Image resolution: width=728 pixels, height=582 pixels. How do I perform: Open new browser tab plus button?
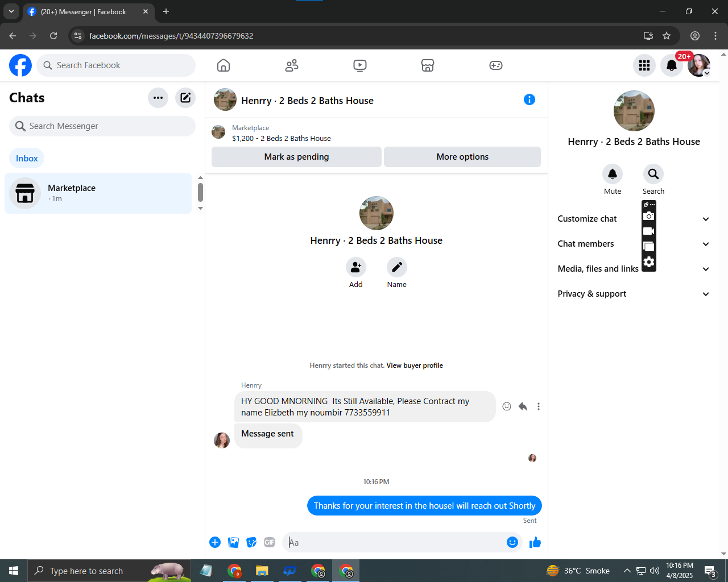click(166, 11)
